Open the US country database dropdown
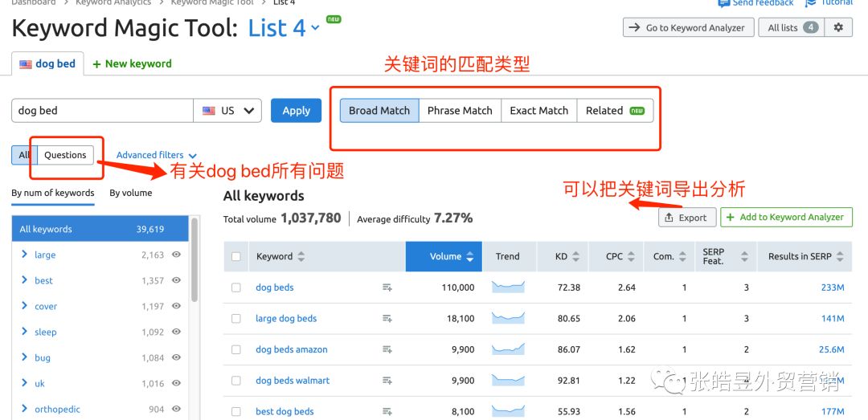 (228, 111)
